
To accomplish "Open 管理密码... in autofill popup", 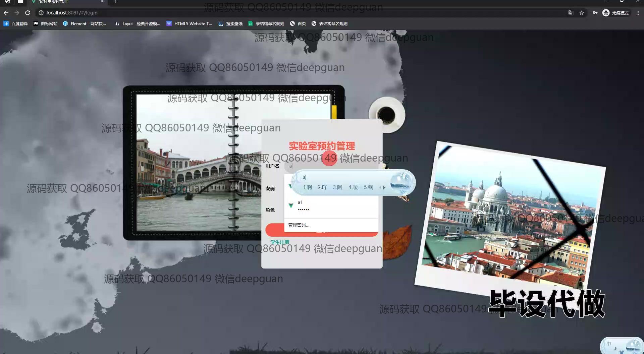I will 331,225.
